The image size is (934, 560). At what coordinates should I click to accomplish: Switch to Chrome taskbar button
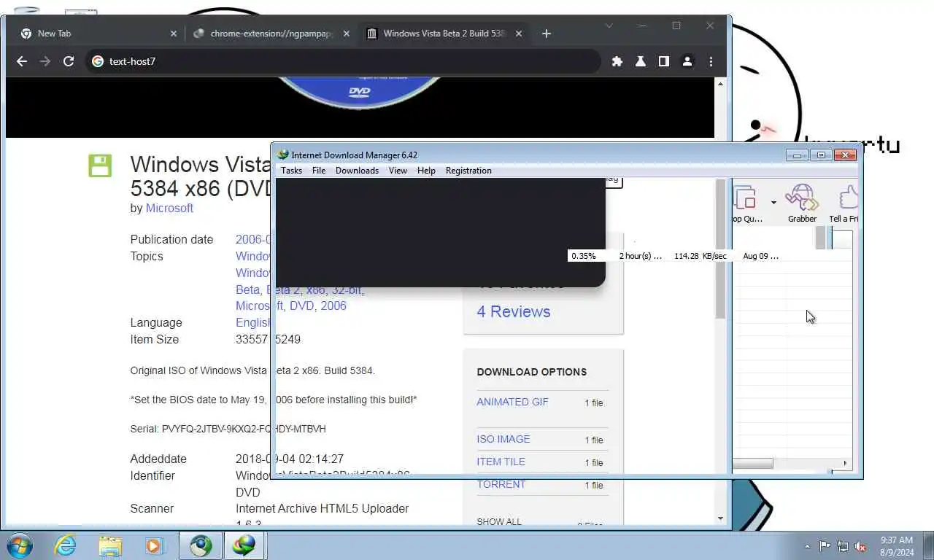tap(201, 545)
